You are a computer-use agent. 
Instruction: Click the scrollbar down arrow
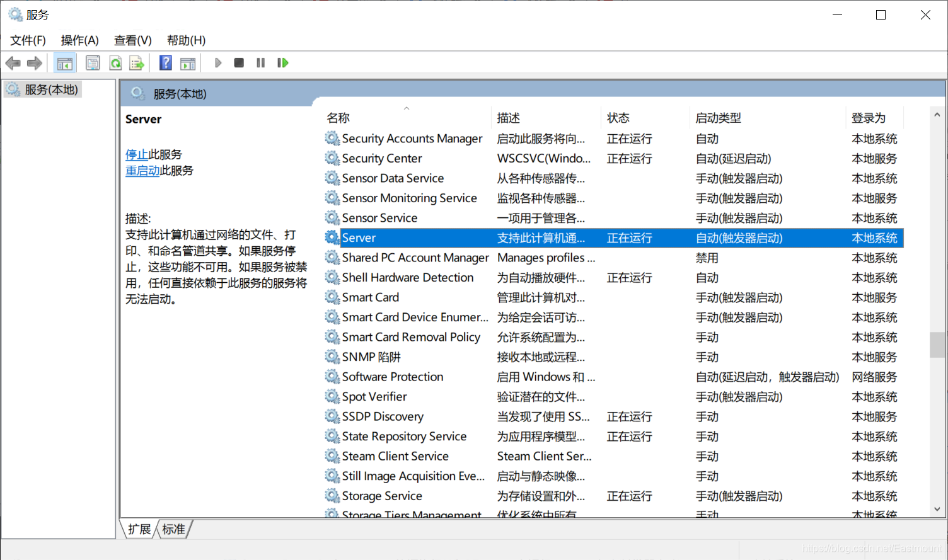click(x=937, y=509)
